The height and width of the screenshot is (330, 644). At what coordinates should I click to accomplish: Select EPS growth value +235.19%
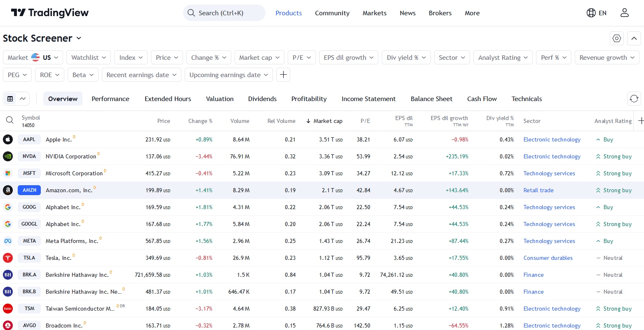(457, 156)
